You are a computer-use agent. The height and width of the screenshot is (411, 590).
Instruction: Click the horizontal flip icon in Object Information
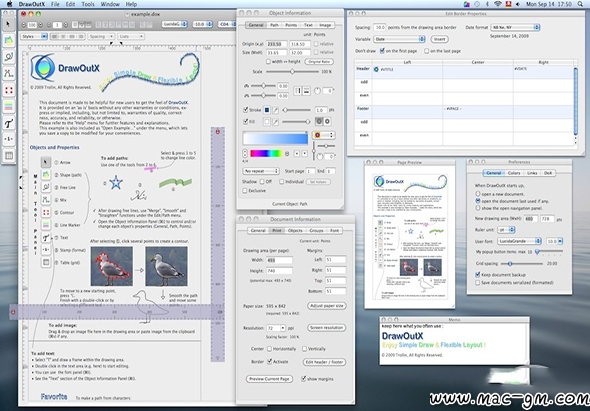[298, 91]
